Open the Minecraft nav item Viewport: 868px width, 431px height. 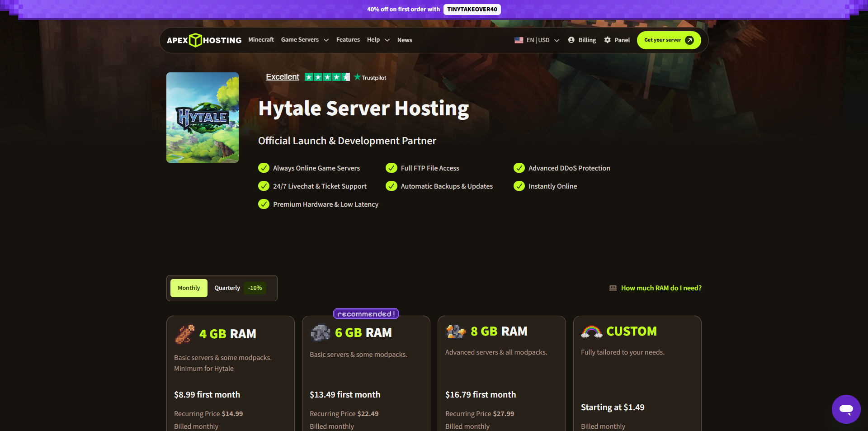(x=261, y=40)
